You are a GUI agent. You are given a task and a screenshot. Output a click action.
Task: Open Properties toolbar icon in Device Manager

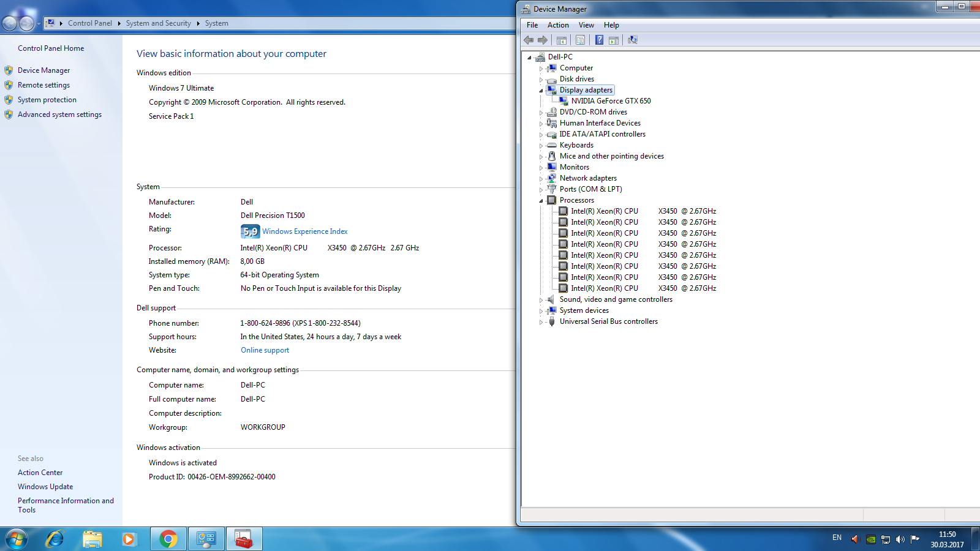[x=580, y=40]
